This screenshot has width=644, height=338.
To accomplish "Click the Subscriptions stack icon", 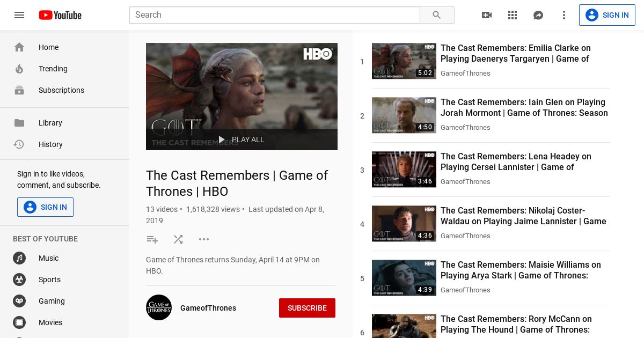I will point(19,90).
